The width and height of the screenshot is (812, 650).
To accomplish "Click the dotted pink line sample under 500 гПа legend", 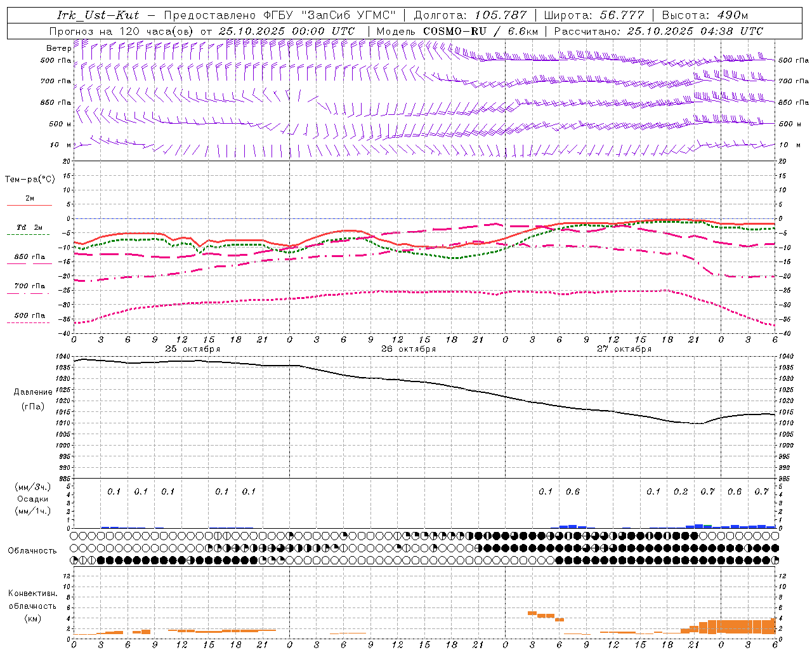I will (29, 322).
